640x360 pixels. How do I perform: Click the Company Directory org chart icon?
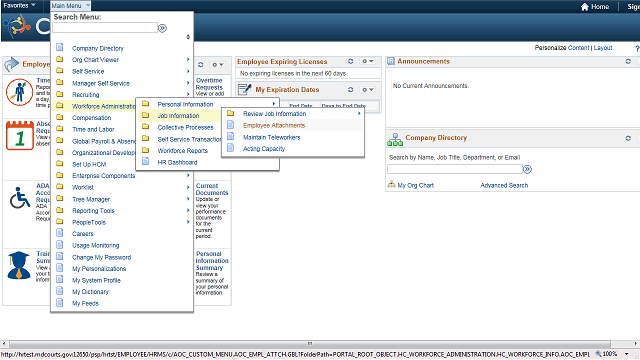click(395, 140)
